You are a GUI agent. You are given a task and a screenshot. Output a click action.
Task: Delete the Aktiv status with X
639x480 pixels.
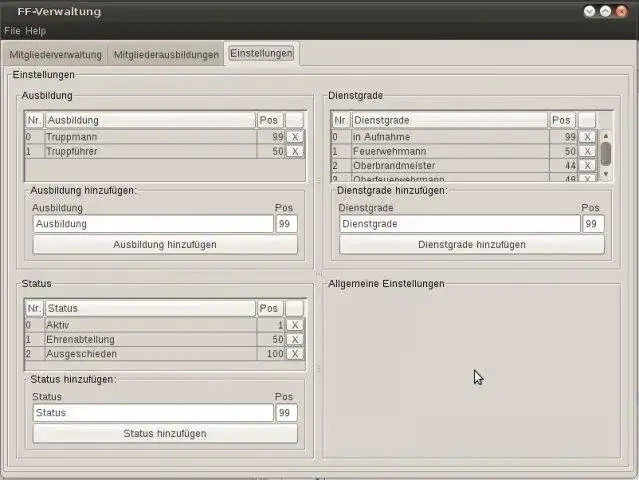tap(295, 325)
